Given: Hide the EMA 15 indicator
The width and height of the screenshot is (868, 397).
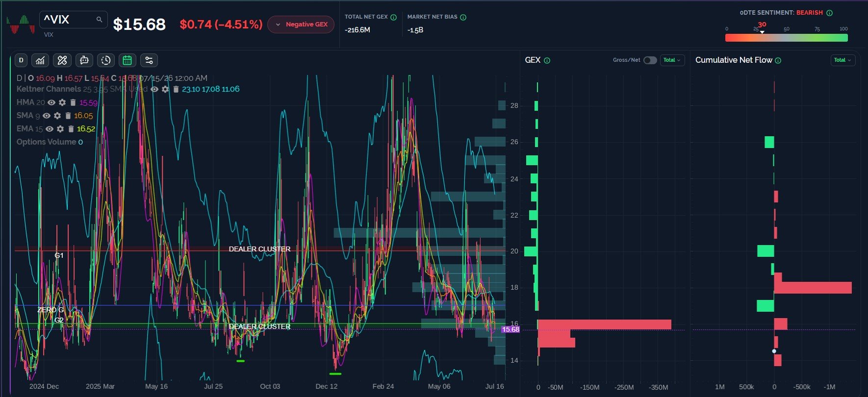Looking at the screenshot, I should [50, 129].
